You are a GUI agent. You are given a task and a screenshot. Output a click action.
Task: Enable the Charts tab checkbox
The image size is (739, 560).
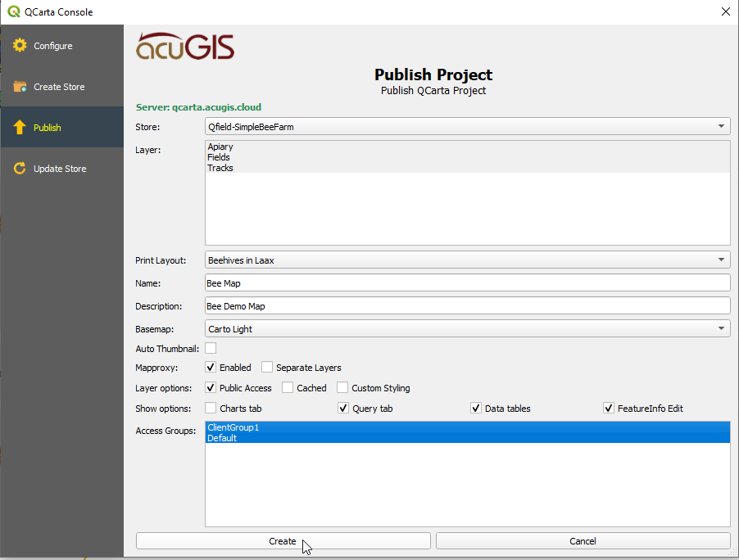point(211,408)
